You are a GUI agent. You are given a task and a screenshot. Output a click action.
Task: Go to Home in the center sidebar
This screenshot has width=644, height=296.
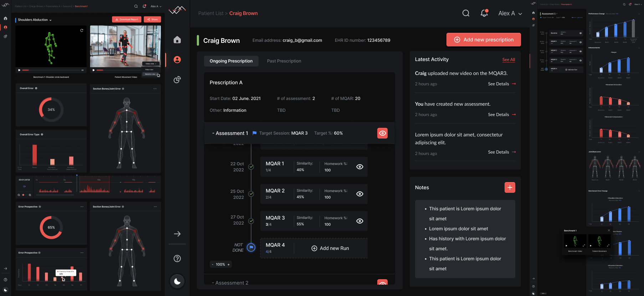point(177,40)
